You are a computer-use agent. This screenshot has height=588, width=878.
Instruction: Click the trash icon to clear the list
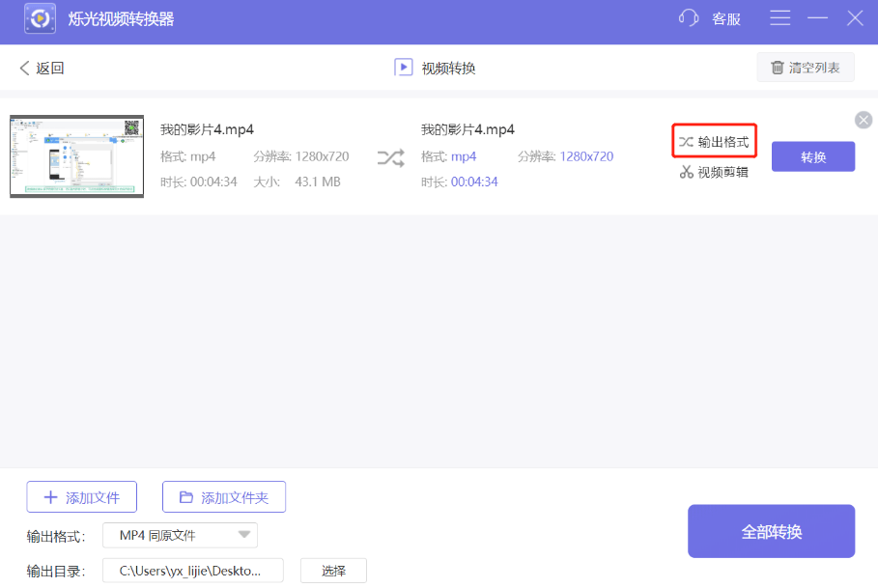[779, 67]
